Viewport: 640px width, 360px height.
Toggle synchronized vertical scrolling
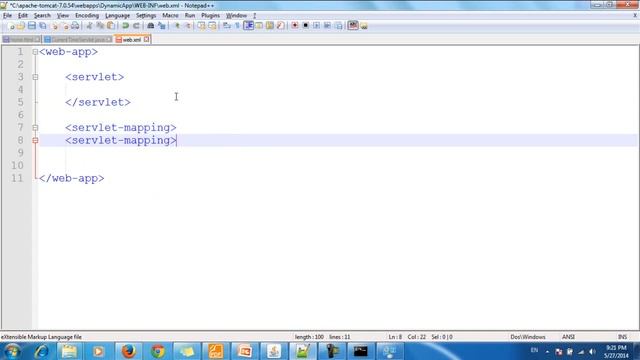tap(201, 26)
